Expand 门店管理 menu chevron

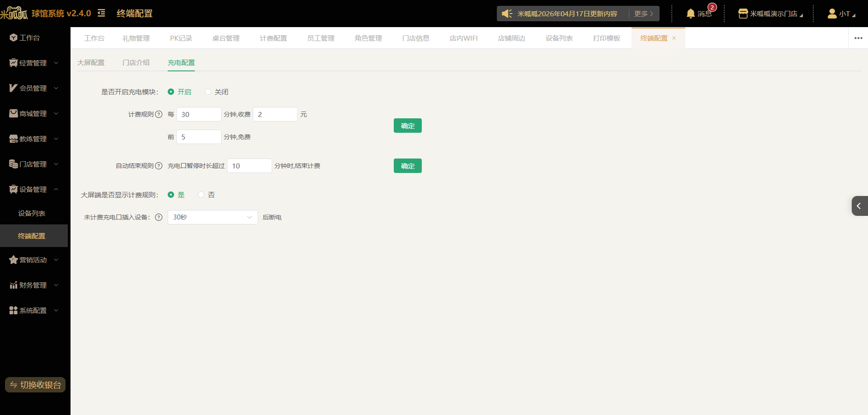(x=56, y=164)
